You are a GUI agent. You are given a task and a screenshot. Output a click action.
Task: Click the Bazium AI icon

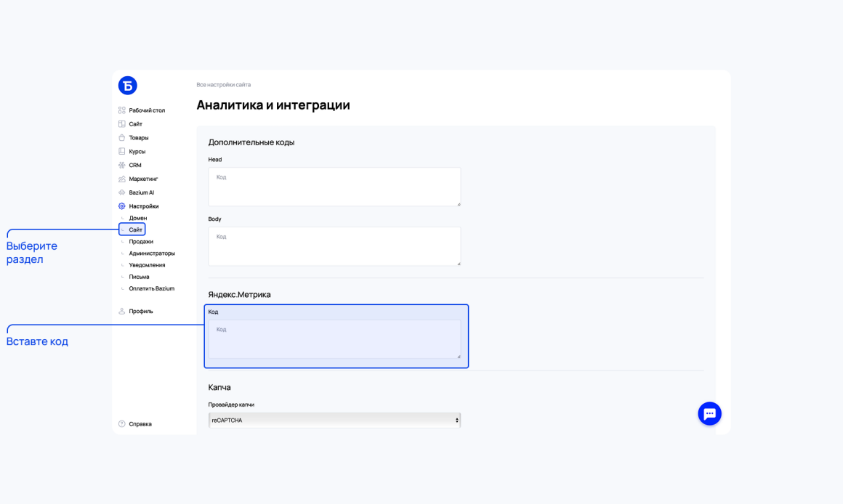pos(122,192)
